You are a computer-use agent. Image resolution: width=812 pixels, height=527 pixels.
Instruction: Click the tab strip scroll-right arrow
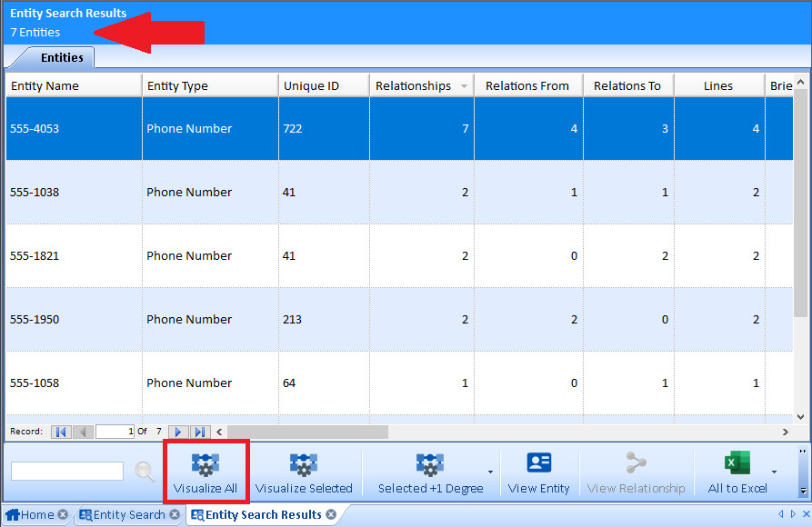tap(793, 514)
